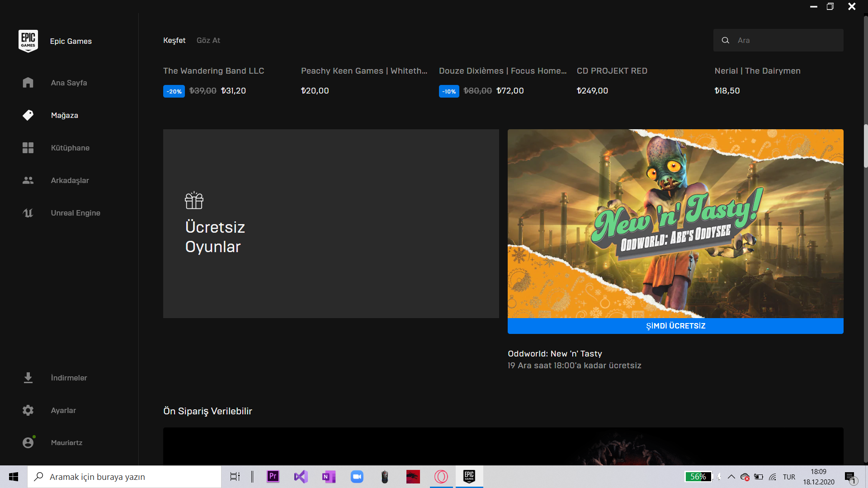Screen dimensions: 868x488
Task: Switch to the Göz At tab
Action: pos(208,40)
